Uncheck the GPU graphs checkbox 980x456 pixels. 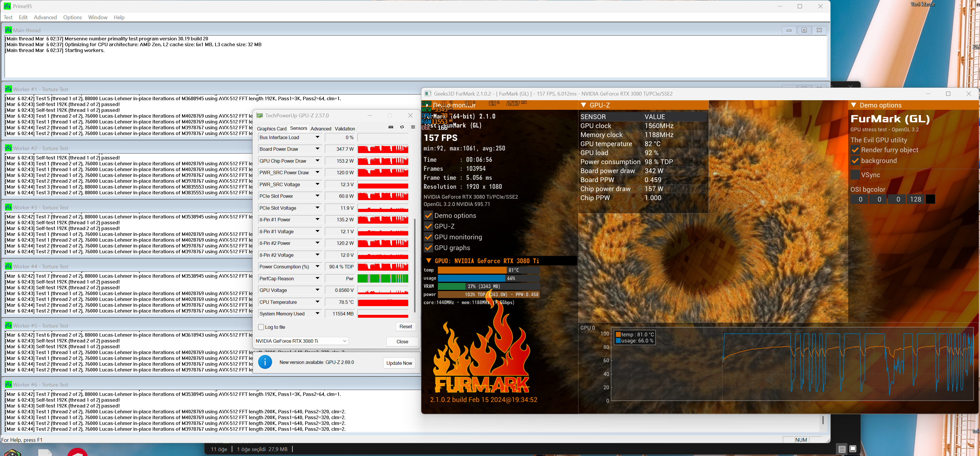click(x=428, y=248)
